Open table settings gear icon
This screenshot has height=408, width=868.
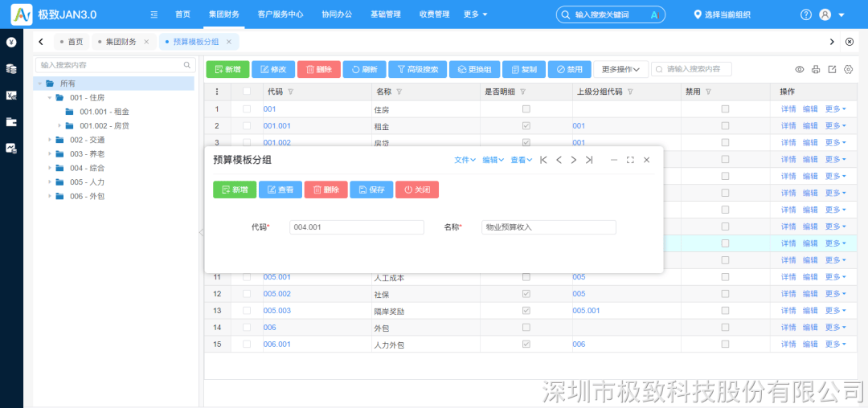[x=848, y=69]
